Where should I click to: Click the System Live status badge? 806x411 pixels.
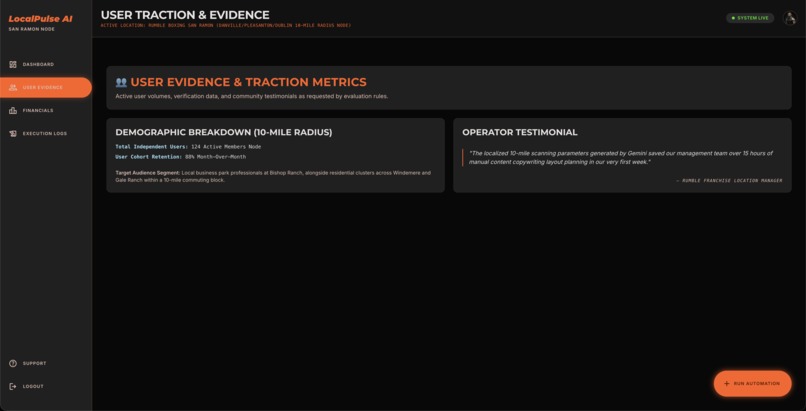tap(750, 18)
